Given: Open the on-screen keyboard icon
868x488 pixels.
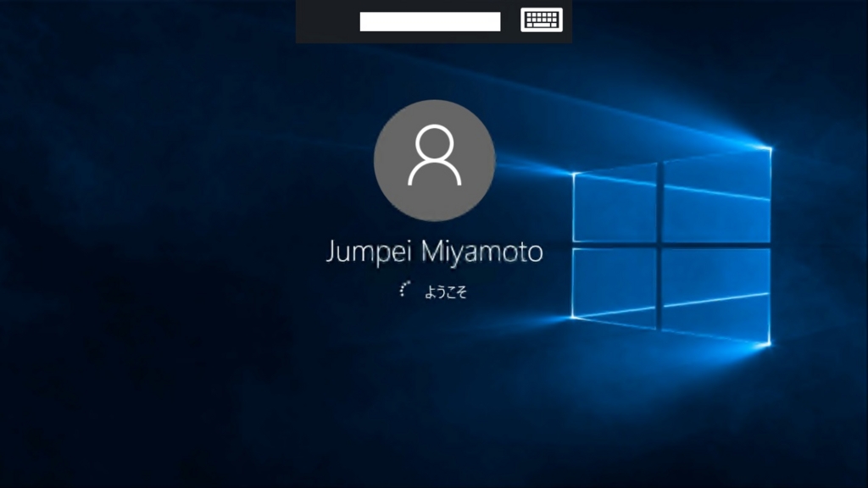Looking at the screenshot, I should click(x=542, y=20).
